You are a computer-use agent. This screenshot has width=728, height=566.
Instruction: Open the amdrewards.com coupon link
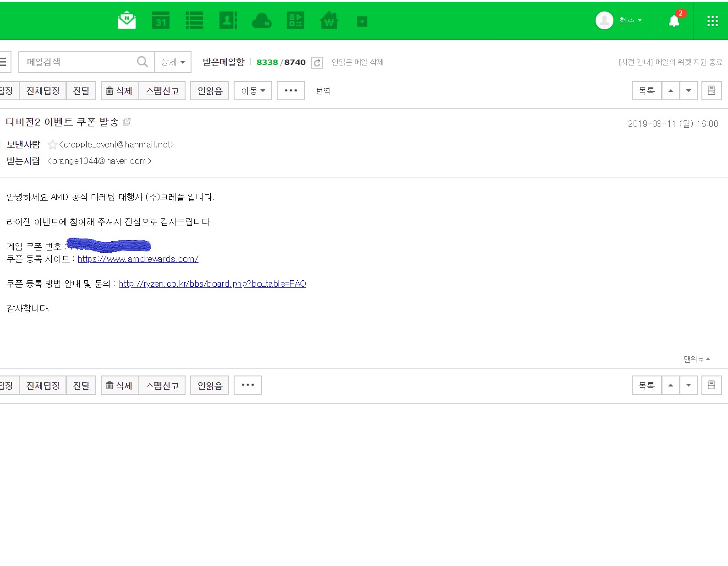(138, 259)
